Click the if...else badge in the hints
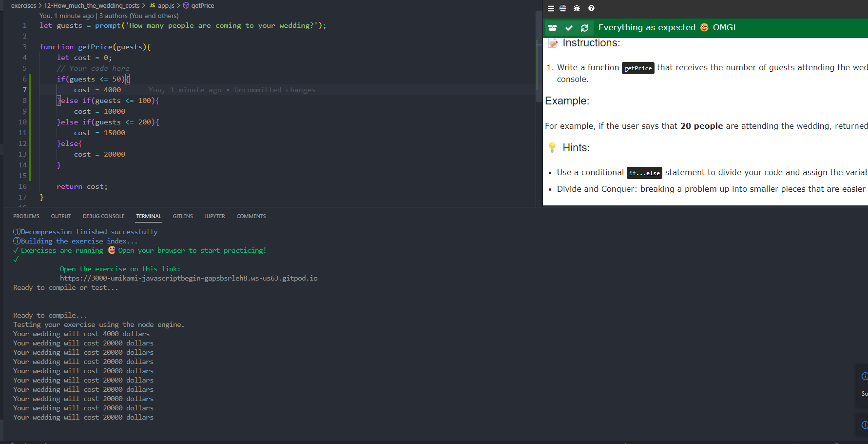The width and height of the screenshot is (868, 444). [644, 173]
